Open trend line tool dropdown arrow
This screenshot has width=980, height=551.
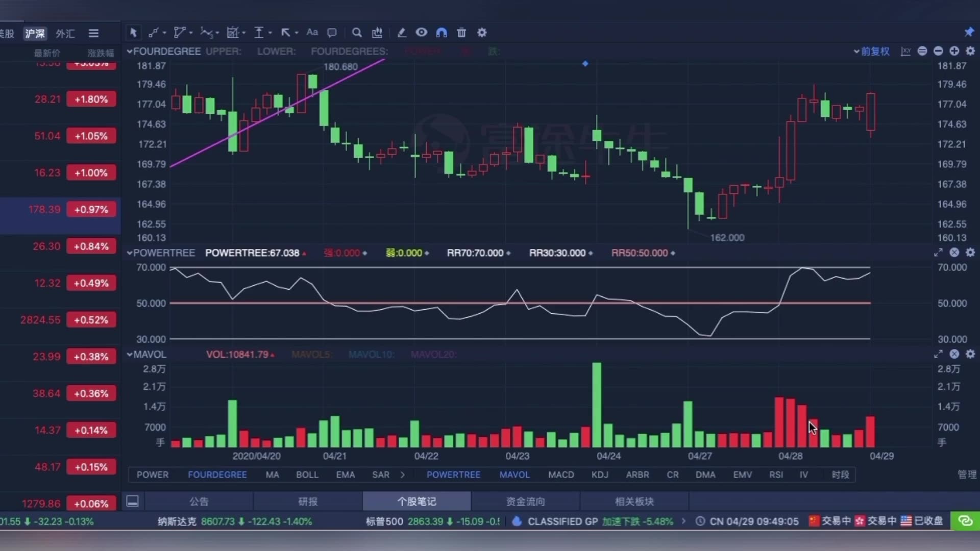click(164, 33)
